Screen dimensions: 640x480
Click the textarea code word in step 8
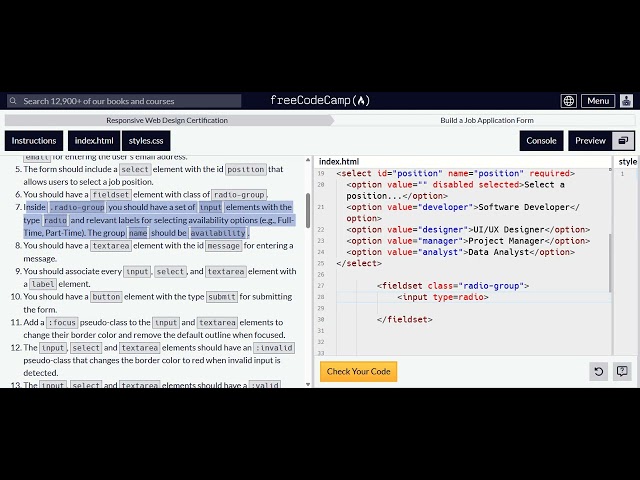pyautogui.click(x=111, y=246)
